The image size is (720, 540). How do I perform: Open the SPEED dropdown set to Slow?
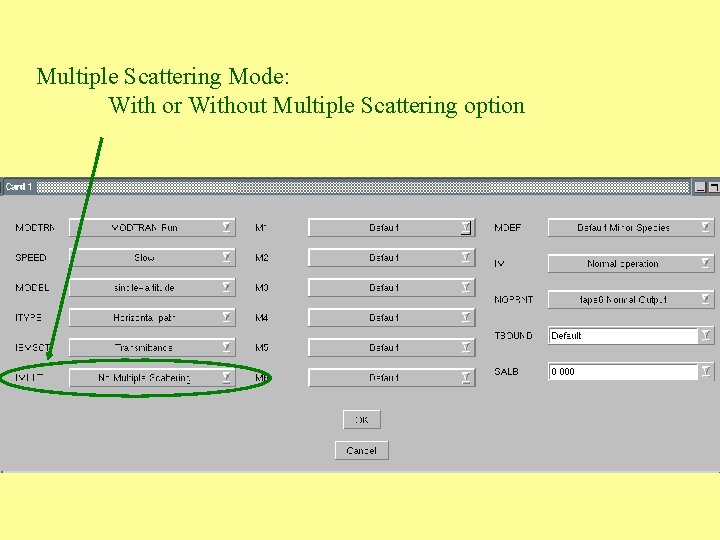point(152,258)
